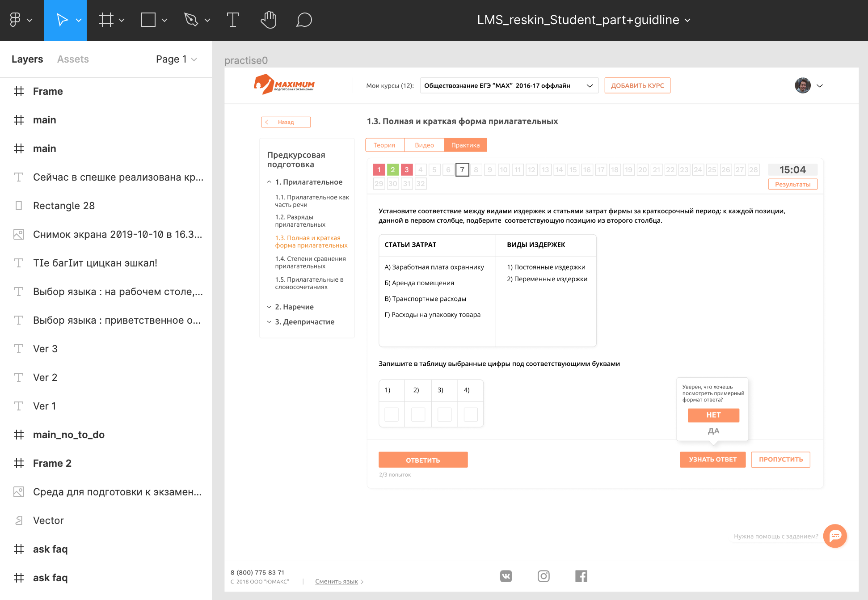
Task: Click the 'ПРОПУСТИТЬ' button
Action: click(780, 460)
